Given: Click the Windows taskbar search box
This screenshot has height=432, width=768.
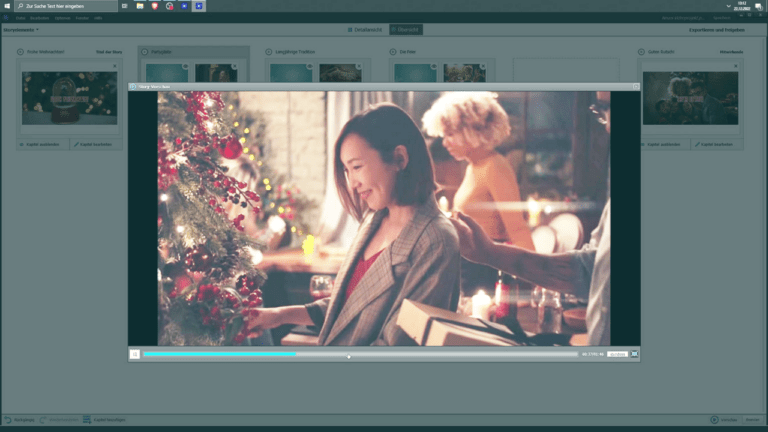Looking at the screenshot, I should tap(66, 6).
